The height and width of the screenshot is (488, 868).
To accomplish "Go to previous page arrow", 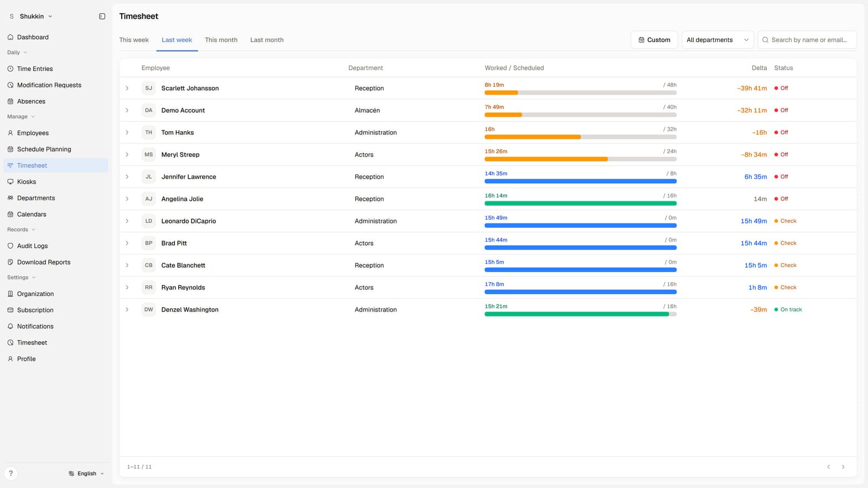I will 829,467.
